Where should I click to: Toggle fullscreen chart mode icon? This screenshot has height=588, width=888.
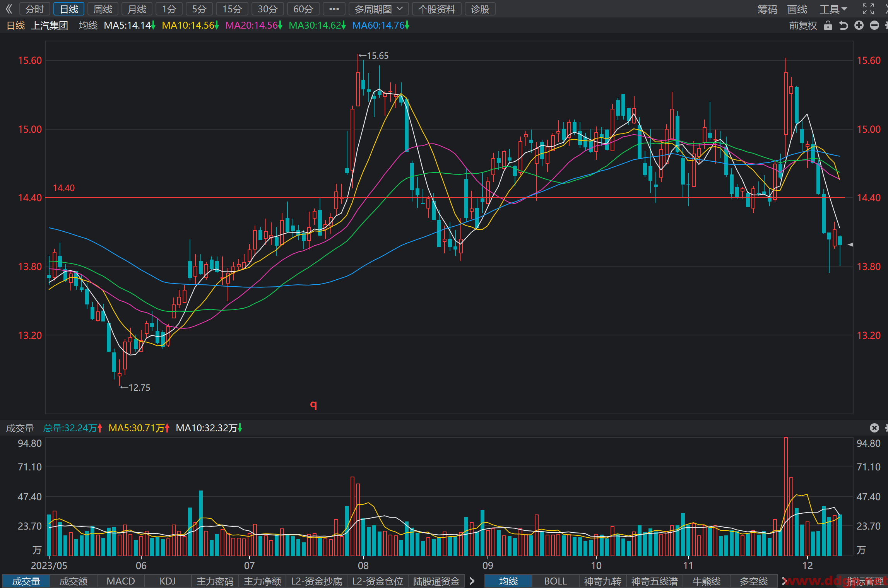click(868, 9)
